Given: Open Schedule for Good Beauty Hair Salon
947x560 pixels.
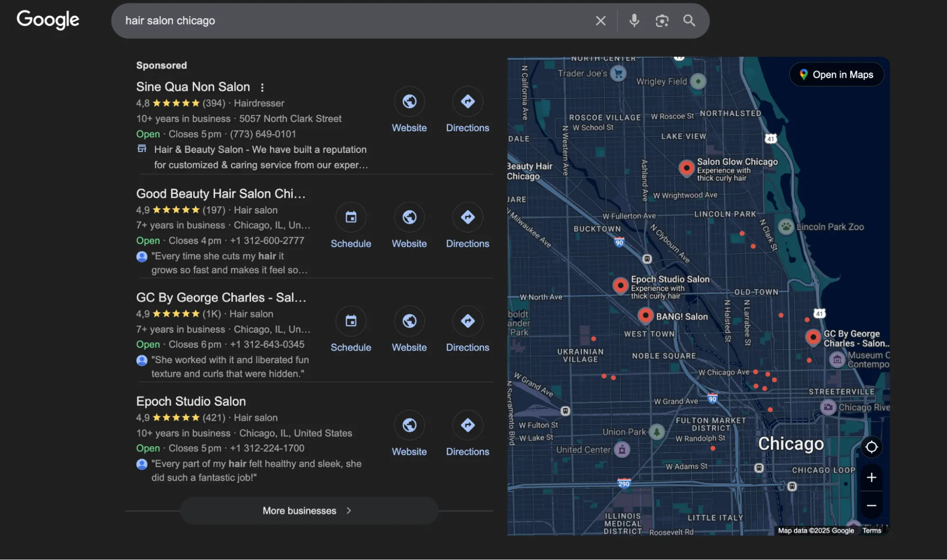Looking at the screenshot, I should [351, 217].
